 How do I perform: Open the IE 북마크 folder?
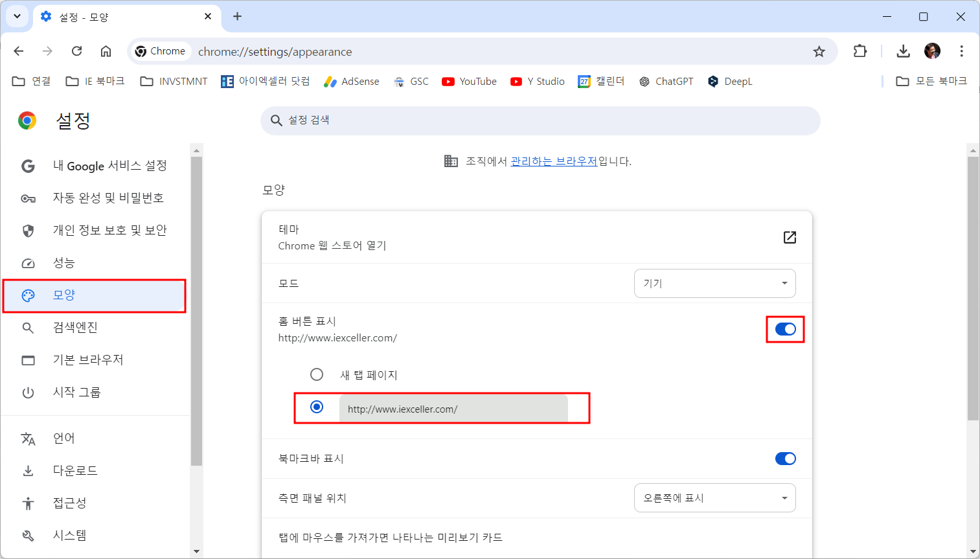95,81
